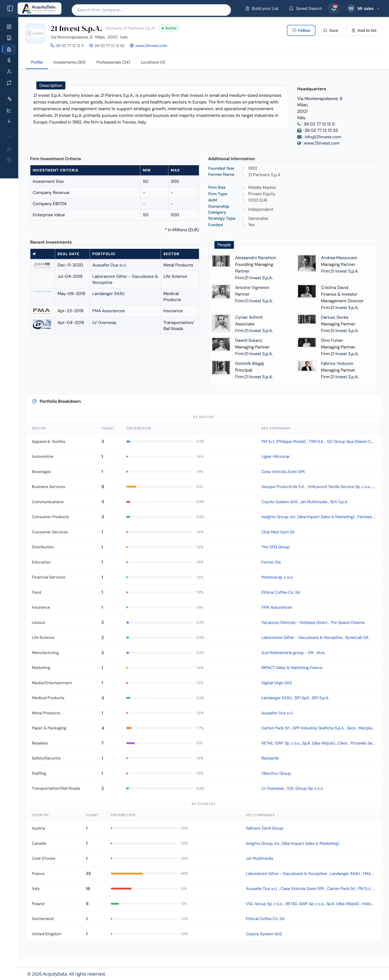
Task: Open the office building icon in sidebar
Action: (9, 38)
